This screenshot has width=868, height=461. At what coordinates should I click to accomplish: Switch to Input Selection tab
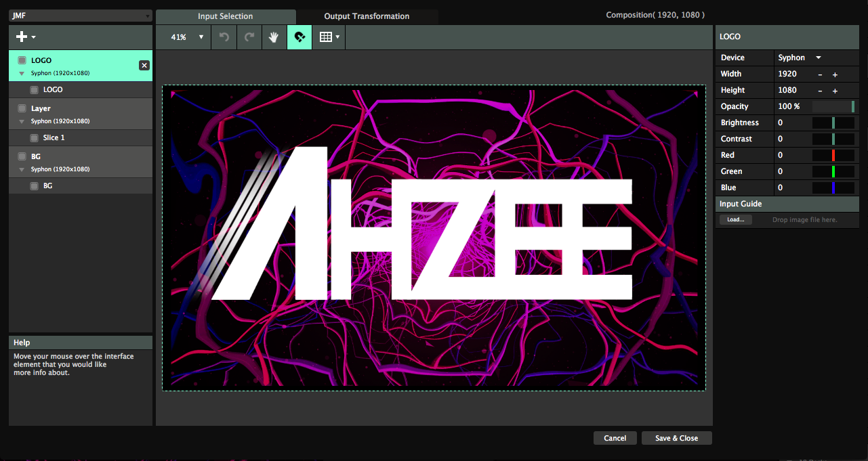(x=226, y=16)
